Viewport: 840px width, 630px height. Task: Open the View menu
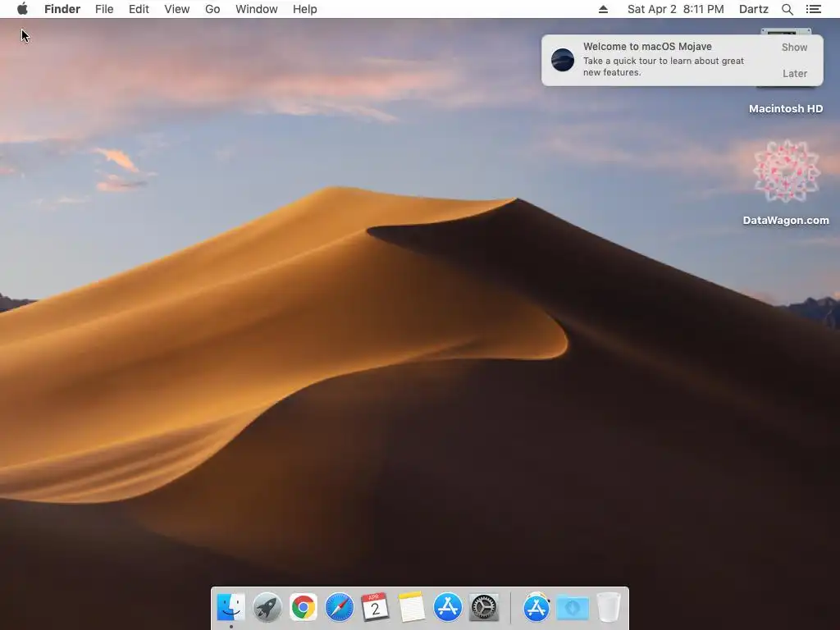tap(177, 9)
